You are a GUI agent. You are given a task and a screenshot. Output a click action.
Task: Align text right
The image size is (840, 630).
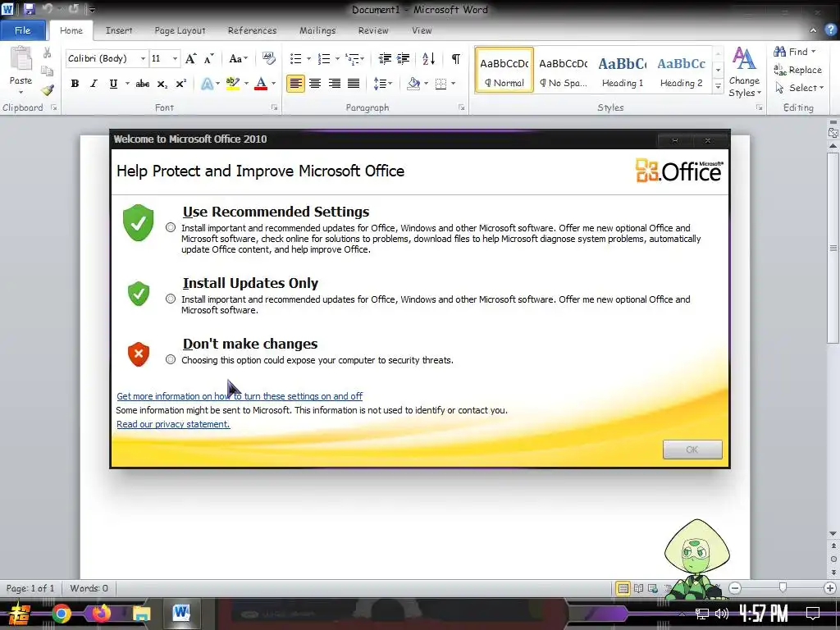tap(335, 84)
